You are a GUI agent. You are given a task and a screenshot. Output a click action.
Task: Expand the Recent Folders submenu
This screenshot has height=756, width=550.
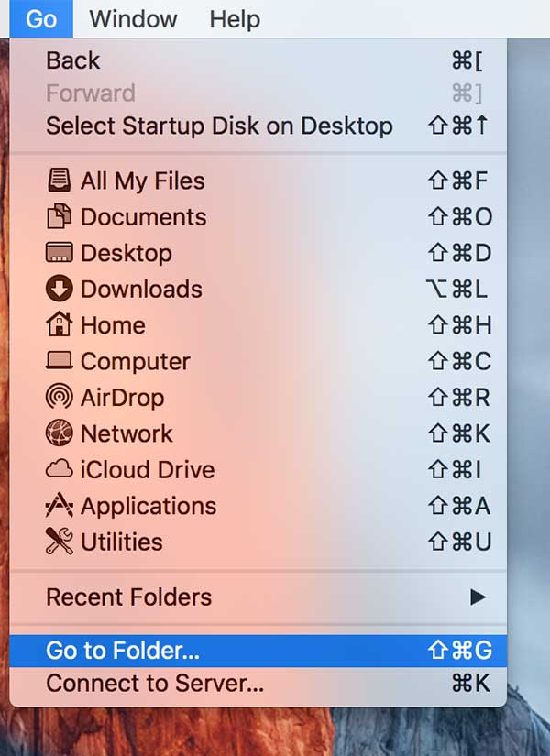pyautogui.click(x=128, y=597)
